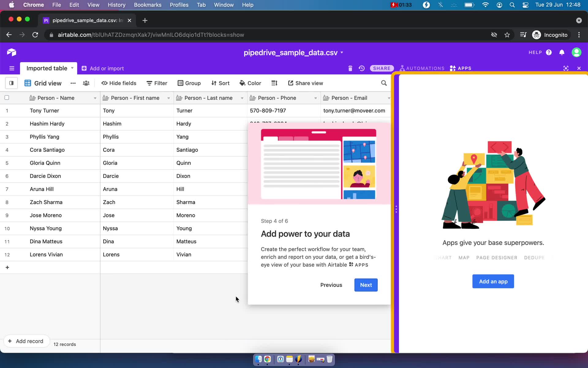Screen dimensions: 588x368
Task: Open the Sort menu
Action: tap(221, 83)
